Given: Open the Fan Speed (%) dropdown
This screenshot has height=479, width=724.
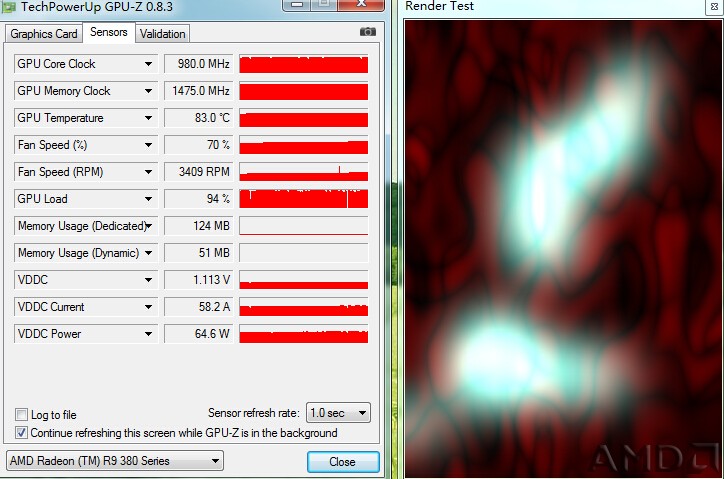Looking at the screenshot, I should (x=148, y=145).
